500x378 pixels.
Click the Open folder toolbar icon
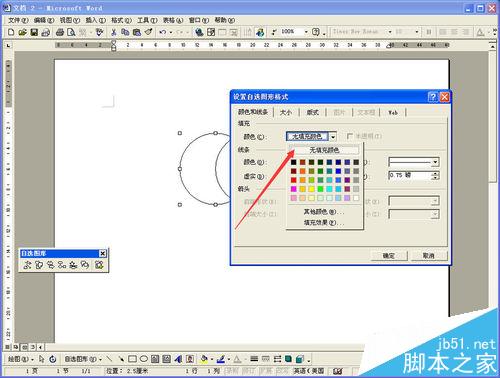(22, 32)
